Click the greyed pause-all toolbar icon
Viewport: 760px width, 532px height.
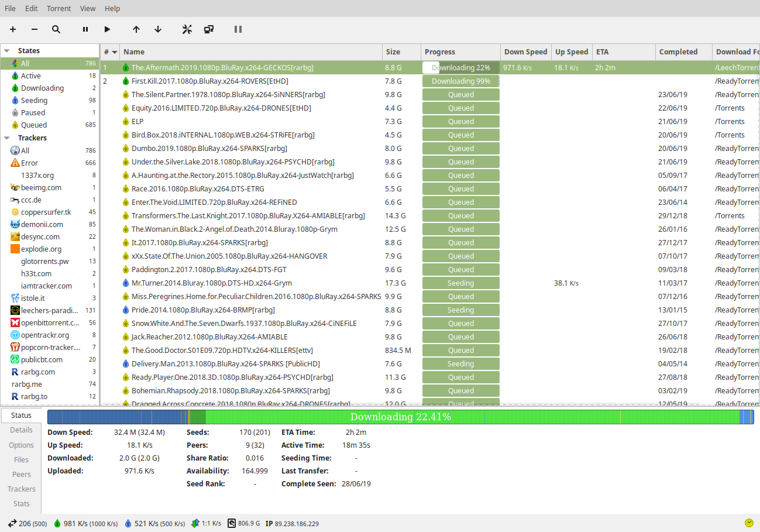click(x=238, y=29)
